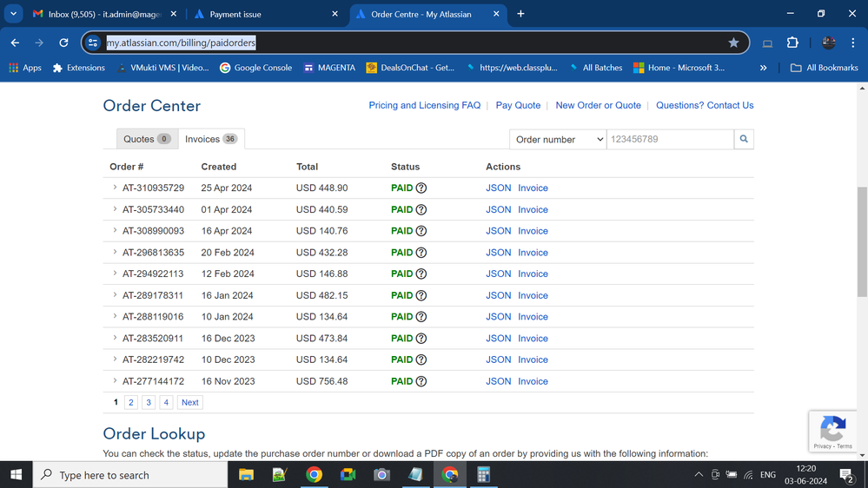Select the Invoices tab

pos(211,139)
